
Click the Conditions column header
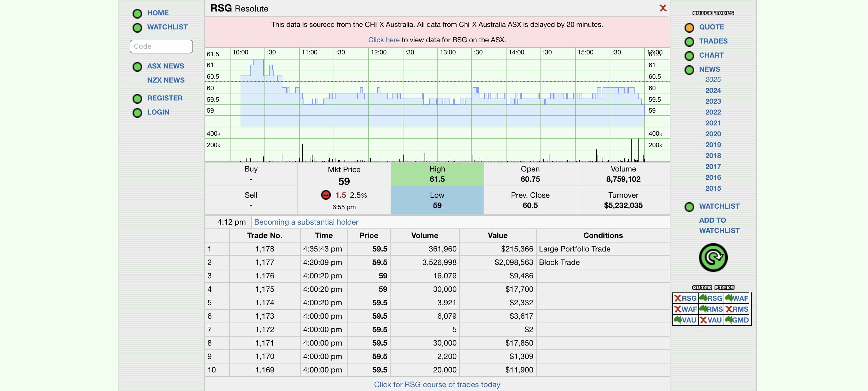click(x=603, y=235)
